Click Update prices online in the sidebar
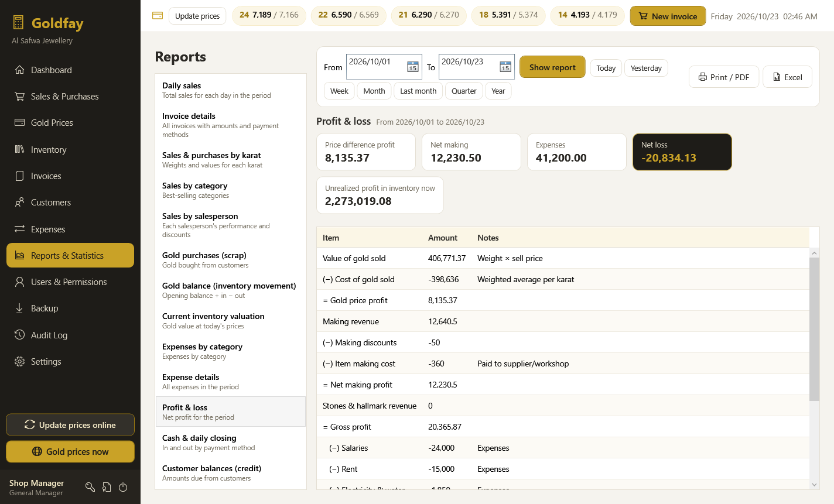The image size is (834, 504). (70, 425)
